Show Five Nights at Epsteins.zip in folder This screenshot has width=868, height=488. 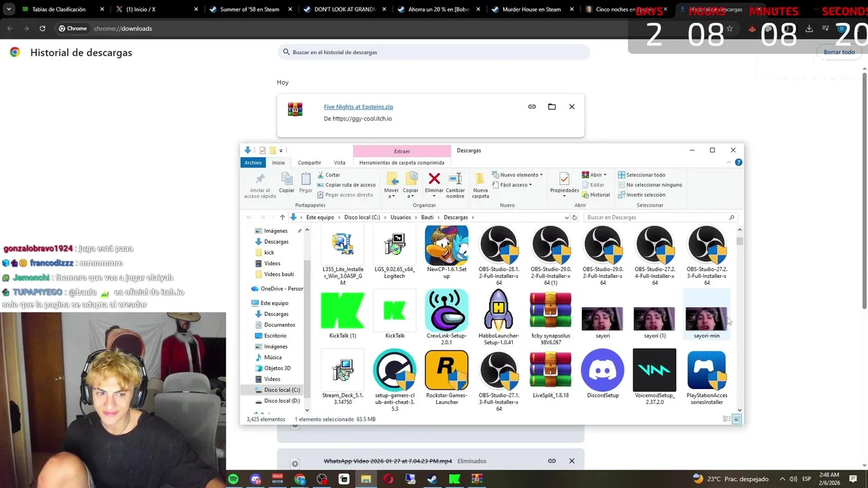(x=552, y=106)
